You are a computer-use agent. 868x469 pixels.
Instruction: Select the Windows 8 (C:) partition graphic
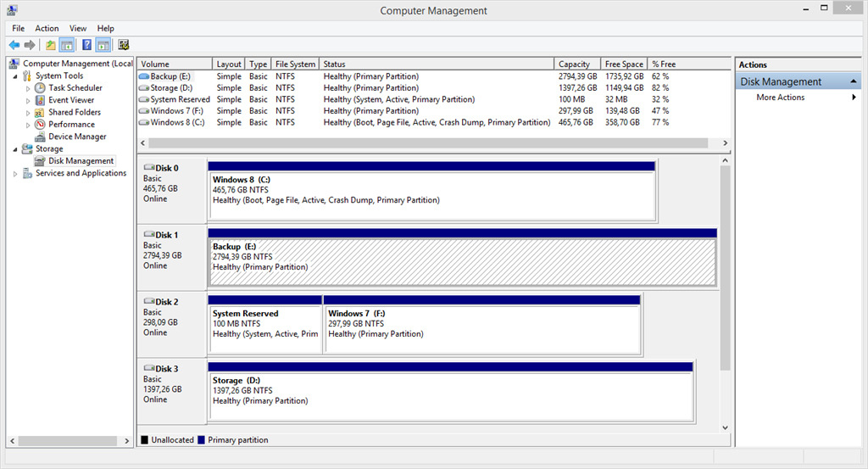point(432,193)
